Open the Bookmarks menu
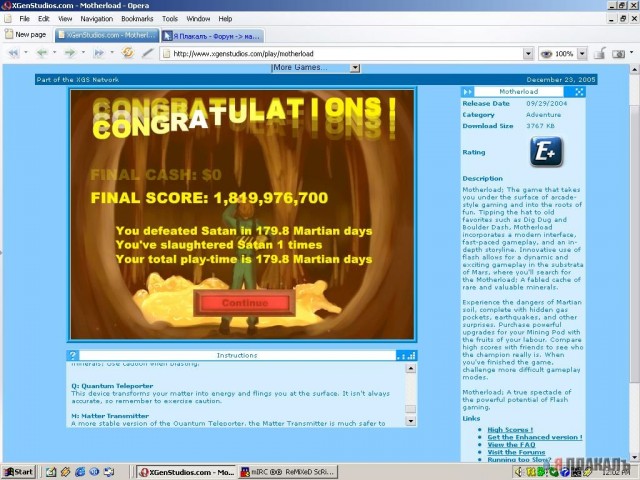Image resolution: width=640 pixels, height=480 pixels. click(137, 19)
